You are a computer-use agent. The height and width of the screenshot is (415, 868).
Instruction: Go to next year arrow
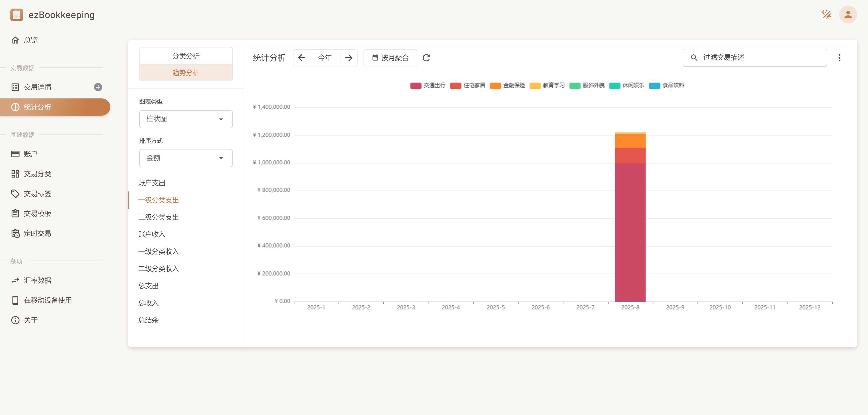[x=349, y=58]
